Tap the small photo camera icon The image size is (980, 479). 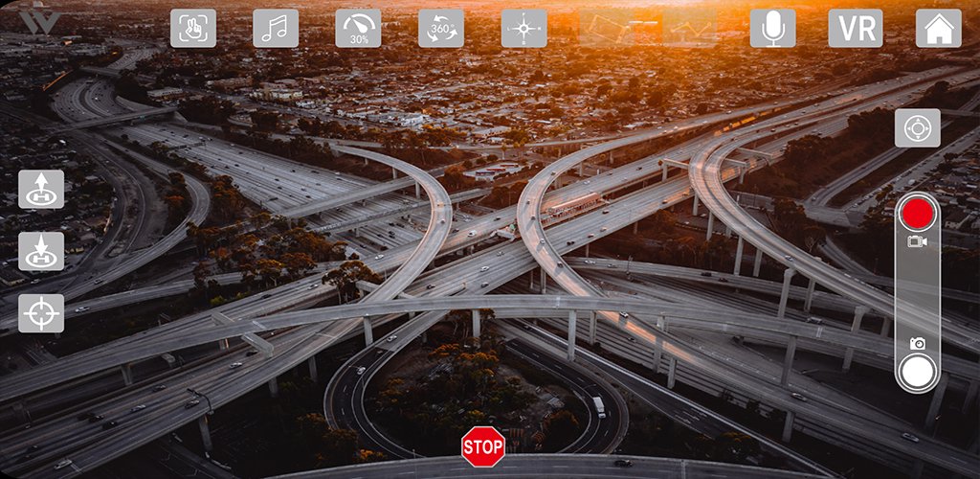[x=918, y=343]
